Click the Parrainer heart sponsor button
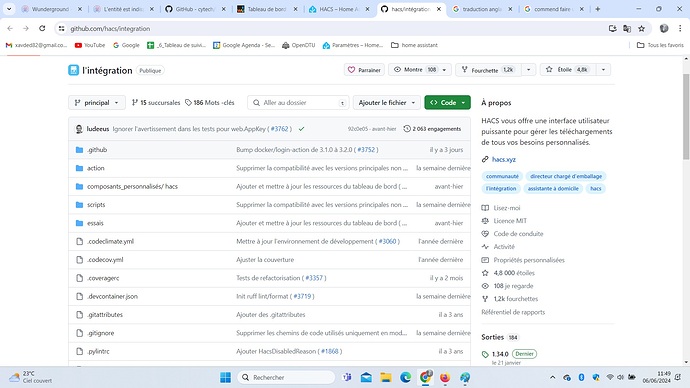 [x=364, y=70]
